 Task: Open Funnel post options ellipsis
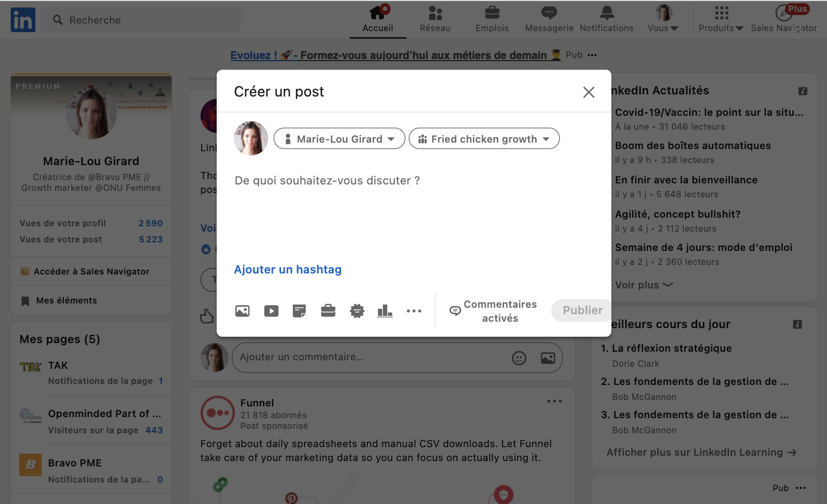[x=555, y=401]
